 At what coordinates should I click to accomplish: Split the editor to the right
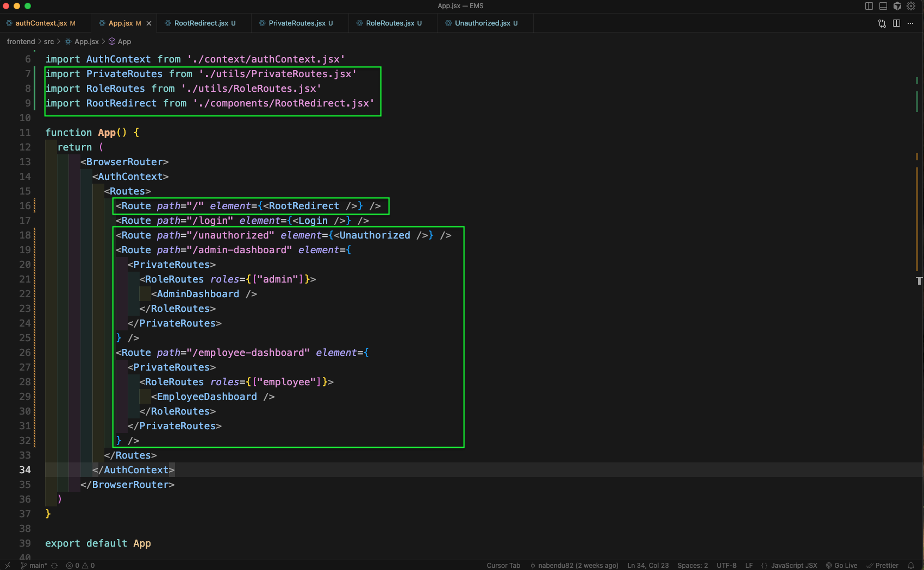coord(896,23)
